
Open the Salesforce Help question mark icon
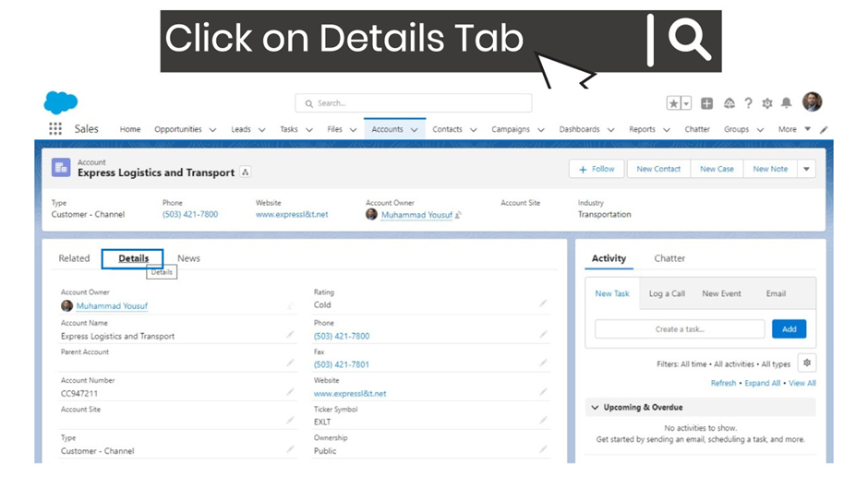(x=749, y=103)
